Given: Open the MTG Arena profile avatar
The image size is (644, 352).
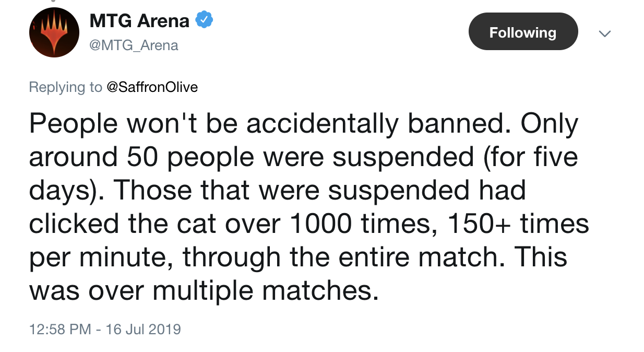Looking at the screenshot, I should [54, 33].
